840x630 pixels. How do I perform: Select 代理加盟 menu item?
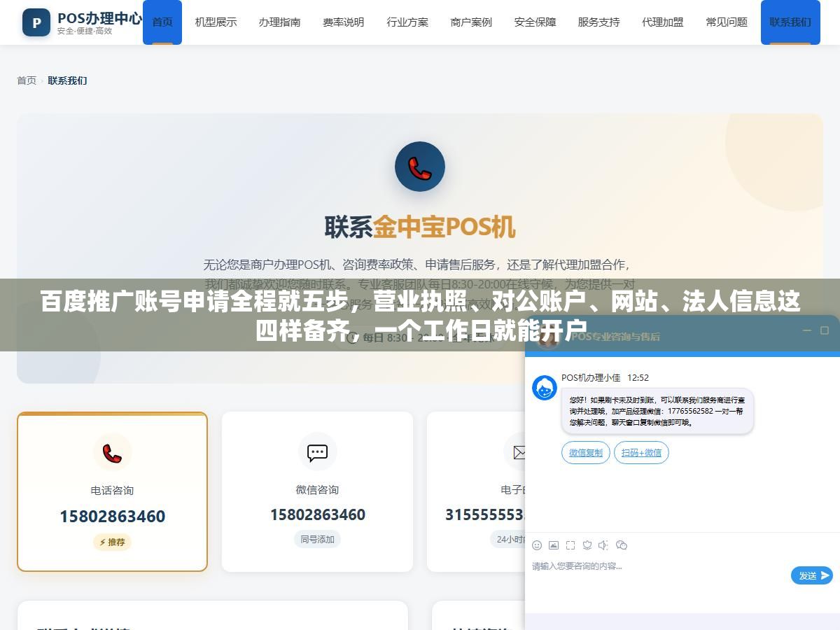(x=663, y=22)
